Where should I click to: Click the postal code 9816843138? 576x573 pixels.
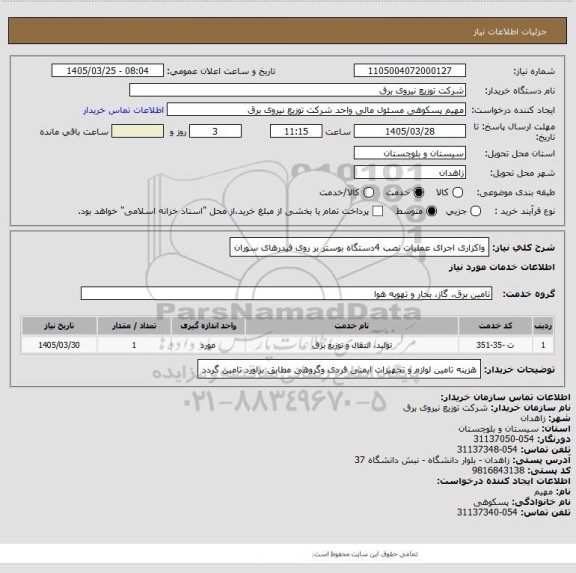[498, 471]
